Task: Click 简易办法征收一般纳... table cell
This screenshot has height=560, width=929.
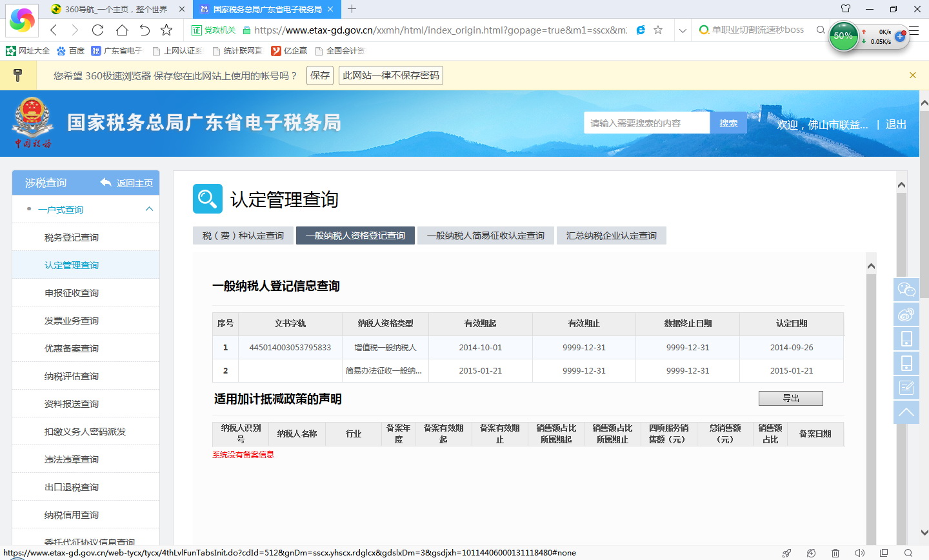Action: (x=385, y=370)
